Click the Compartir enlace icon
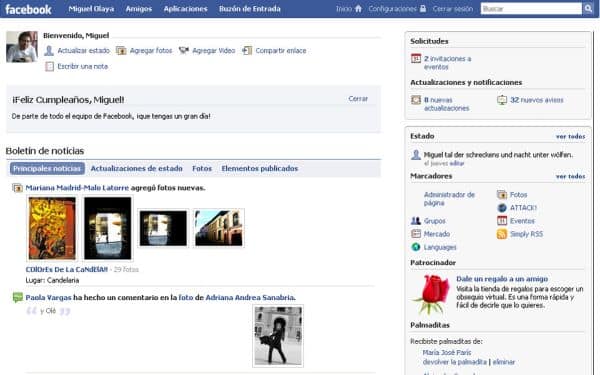The image size is (600, 375). [247, 51]
